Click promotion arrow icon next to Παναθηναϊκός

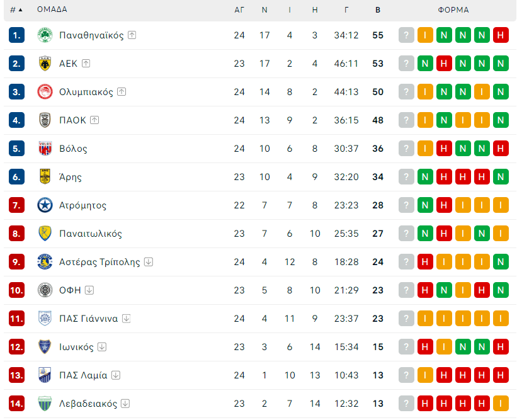pos(132,35)
